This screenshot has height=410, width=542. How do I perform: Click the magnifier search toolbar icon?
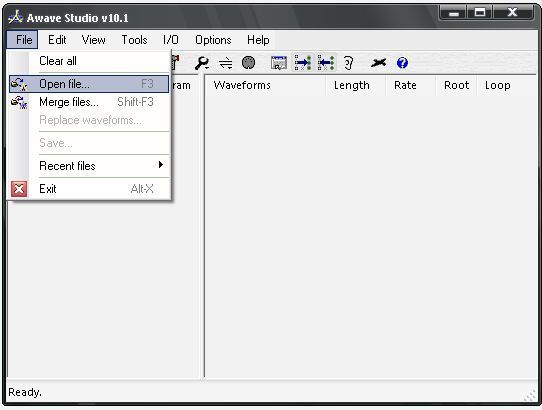[202, 63]
